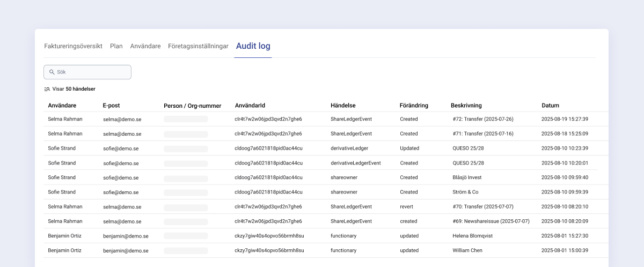Click Sofie Strand in the Blåsjö Invest row
This screenshot has height=267, width=644.
62,177
